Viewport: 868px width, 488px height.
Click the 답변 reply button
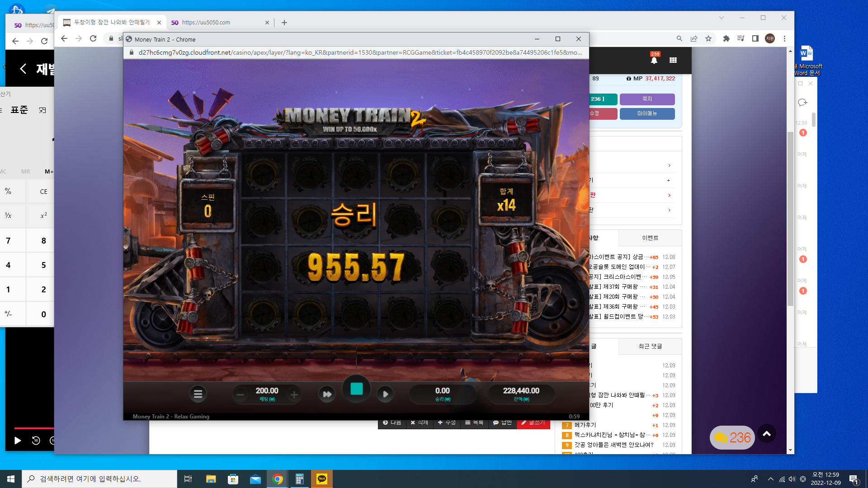click(502, 422)
